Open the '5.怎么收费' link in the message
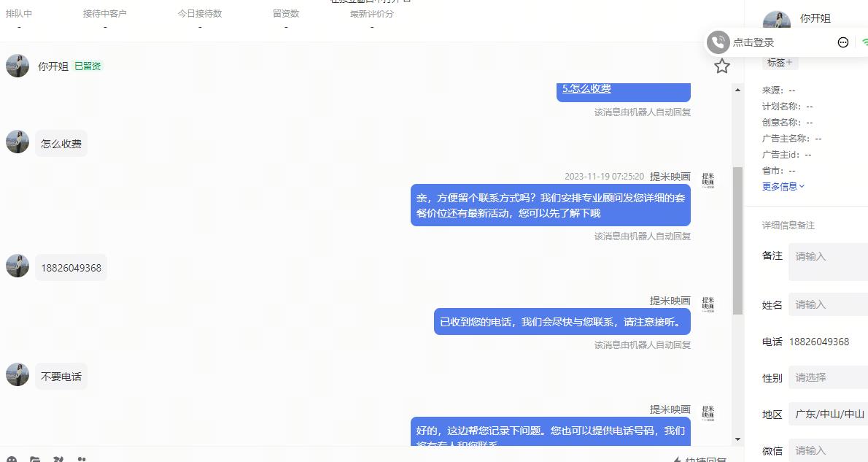The width and height of the screenshot is (868, 462). point(586,88)
